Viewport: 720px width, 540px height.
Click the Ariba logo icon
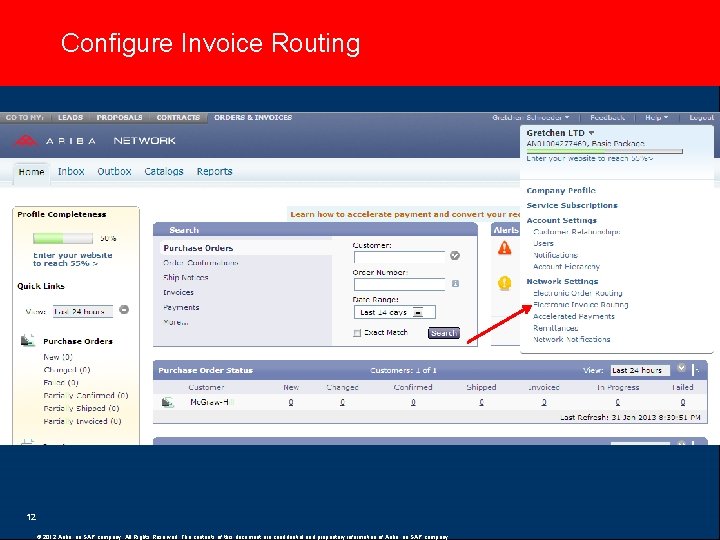pyautogui.click(x=26, y=141)
